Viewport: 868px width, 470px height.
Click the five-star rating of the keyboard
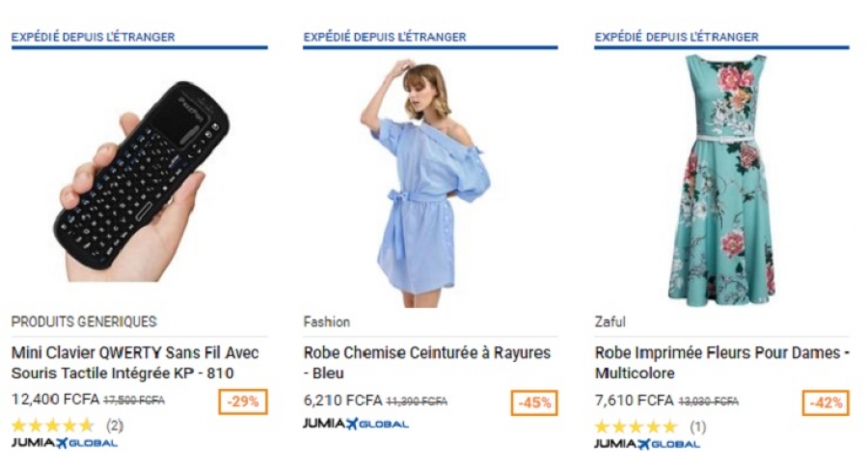click(x=53, y=425)
